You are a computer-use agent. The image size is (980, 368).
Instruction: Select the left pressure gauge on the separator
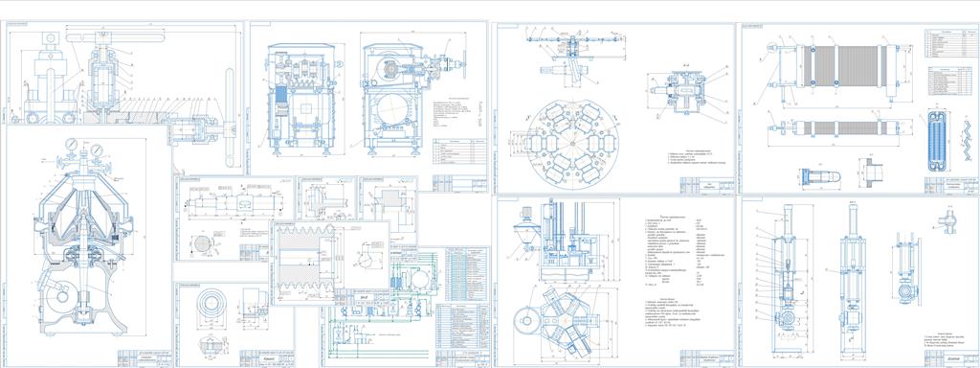71,144
